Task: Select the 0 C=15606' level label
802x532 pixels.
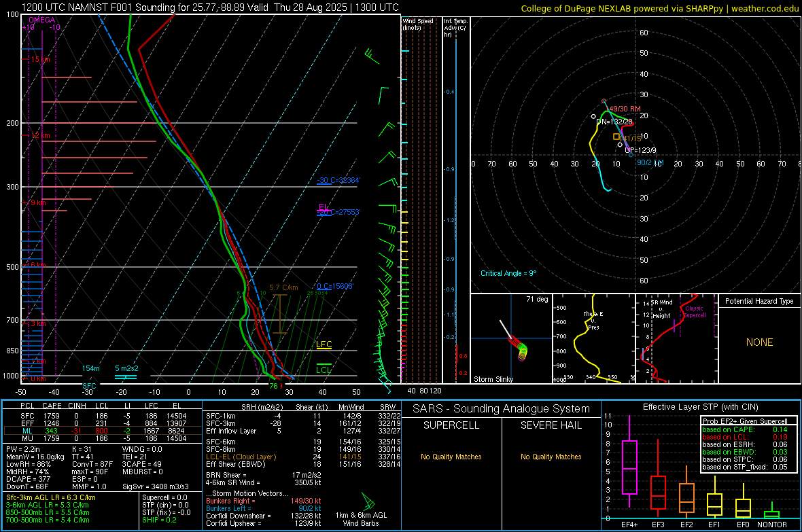Action: pos(335,287)
